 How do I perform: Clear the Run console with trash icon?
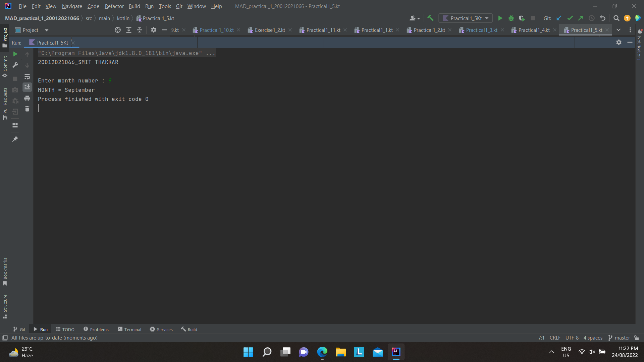click(27, 109)
